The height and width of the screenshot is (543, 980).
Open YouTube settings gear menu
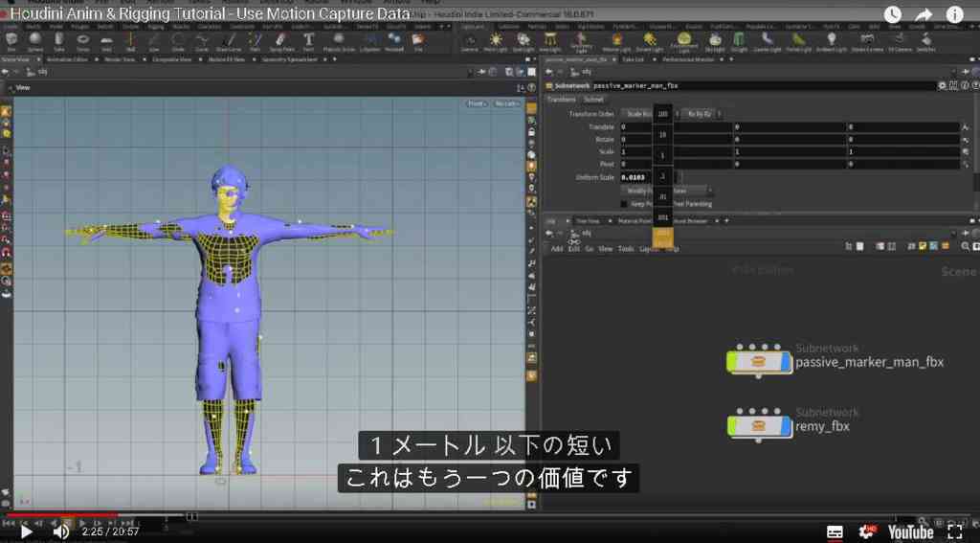point(867,532)
